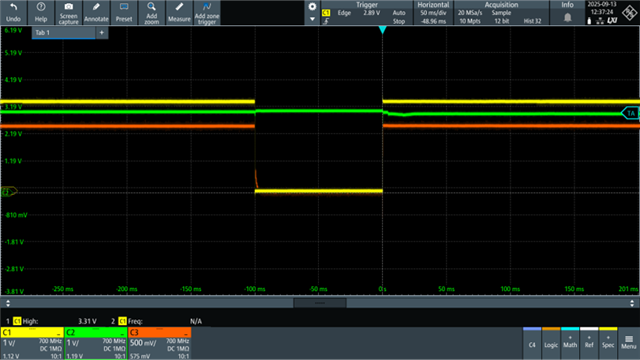This screenshot has width=640, height=360.
Task: Expand the bottom panel left arrows
Action: coord(8,303)
